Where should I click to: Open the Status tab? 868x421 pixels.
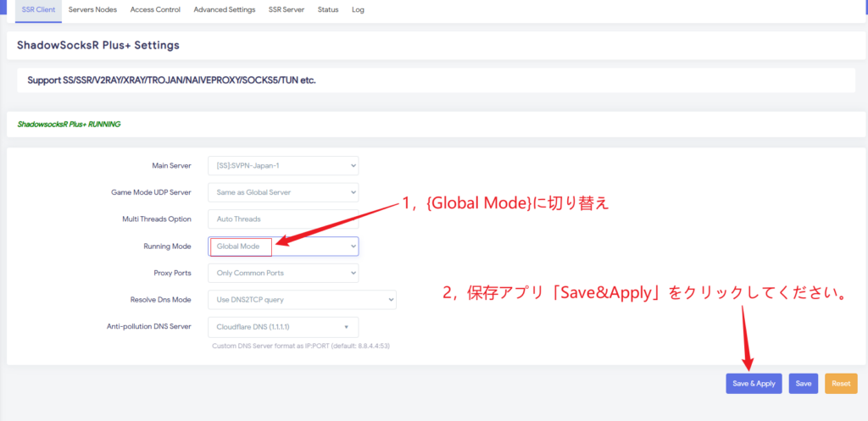328,9
